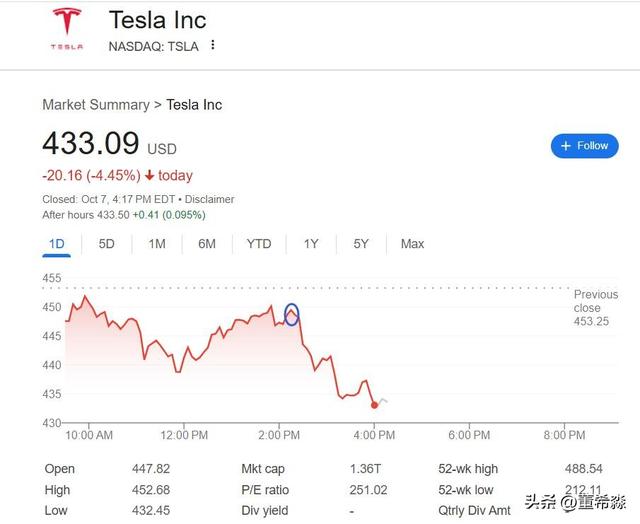Click the Market Summary breadcrumb
Viewport: 640px width, 524px height.
95,105
